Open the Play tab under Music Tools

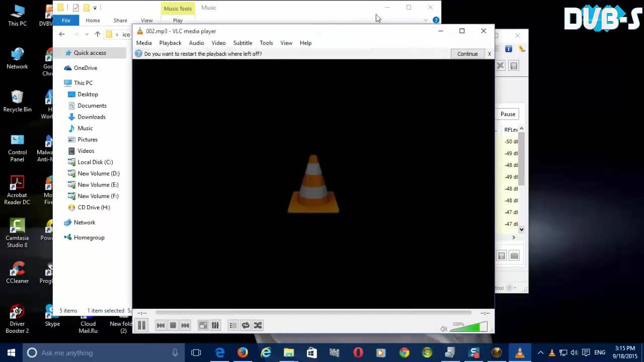pyautogui.click(x=178, y=21)
